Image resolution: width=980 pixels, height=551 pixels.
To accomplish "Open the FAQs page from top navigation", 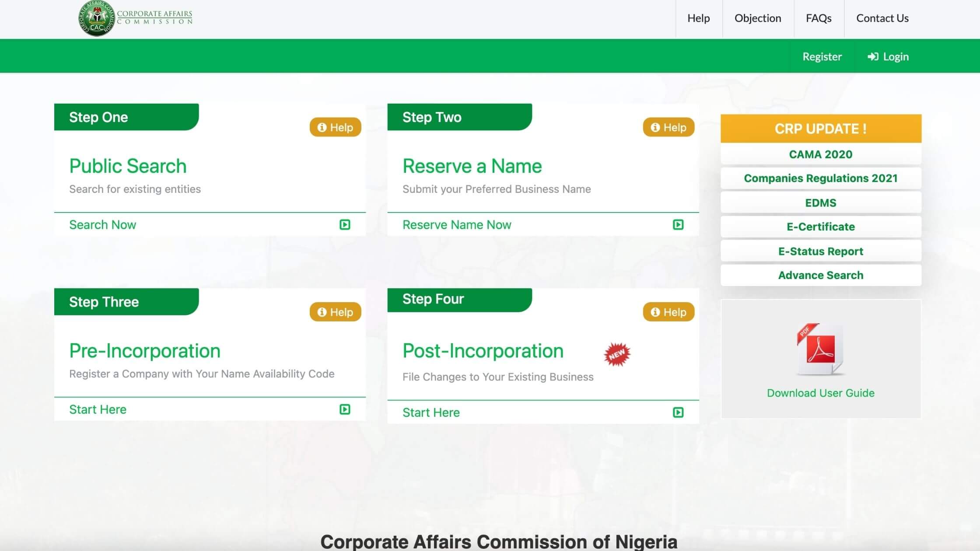I will coord(819,18).
